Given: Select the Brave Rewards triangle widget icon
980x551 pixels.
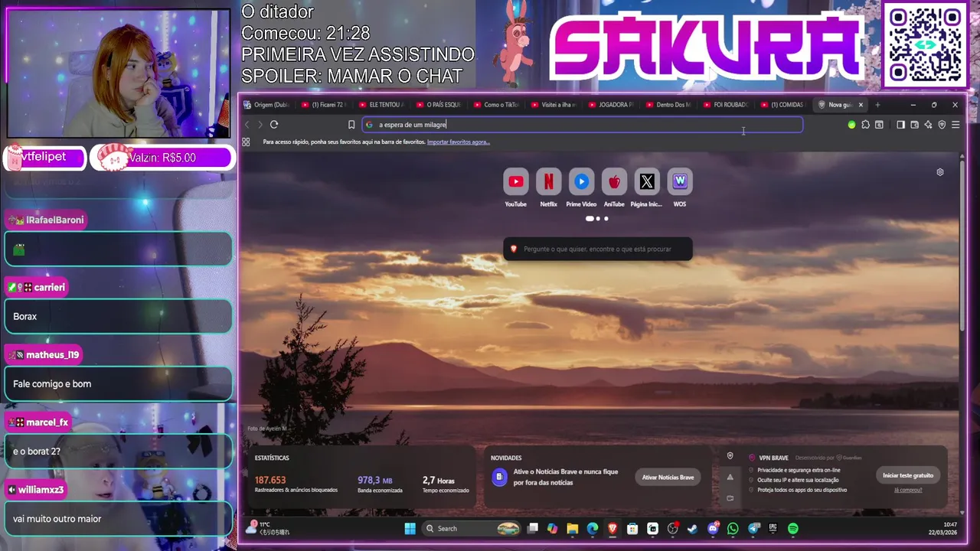Looking at the screenshot, I should tap(730, 477).
